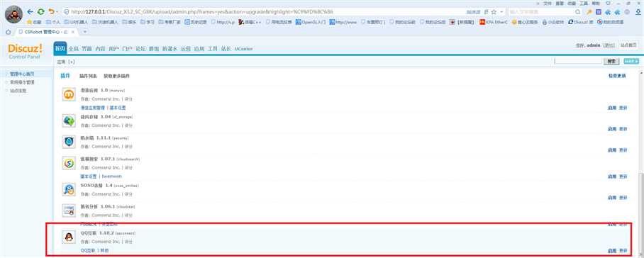The image size is (644, 258).
Task: Select 管理中心首页 in the left sidebar
Action: [x=22, y=74]
